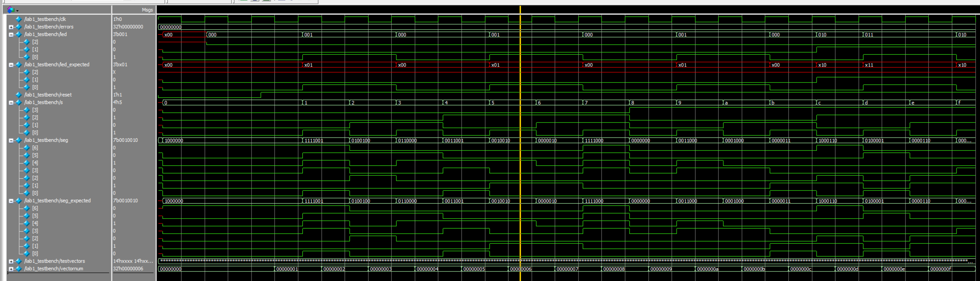
Task: Click the Msgs column header
Action: click(x=147, y=10)
